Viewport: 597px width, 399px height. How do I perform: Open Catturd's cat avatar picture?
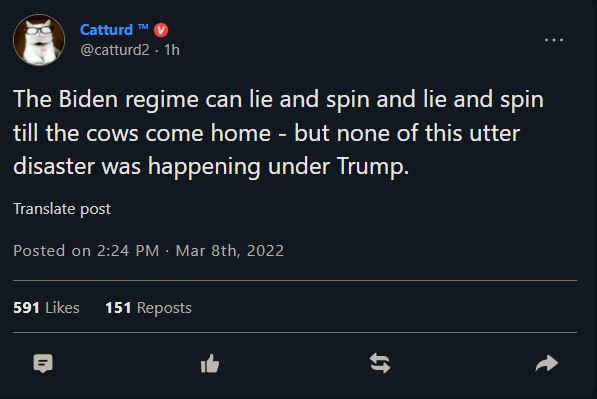click(39, 40)
